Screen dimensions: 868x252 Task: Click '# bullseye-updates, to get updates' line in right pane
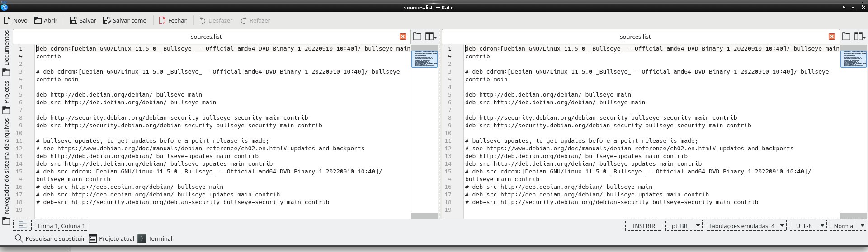tap(581, 140)
